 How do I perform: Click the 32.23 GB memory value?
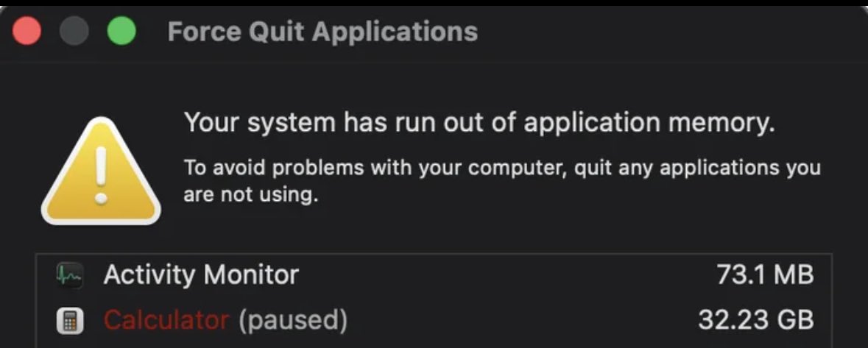(x=755, y=320)
